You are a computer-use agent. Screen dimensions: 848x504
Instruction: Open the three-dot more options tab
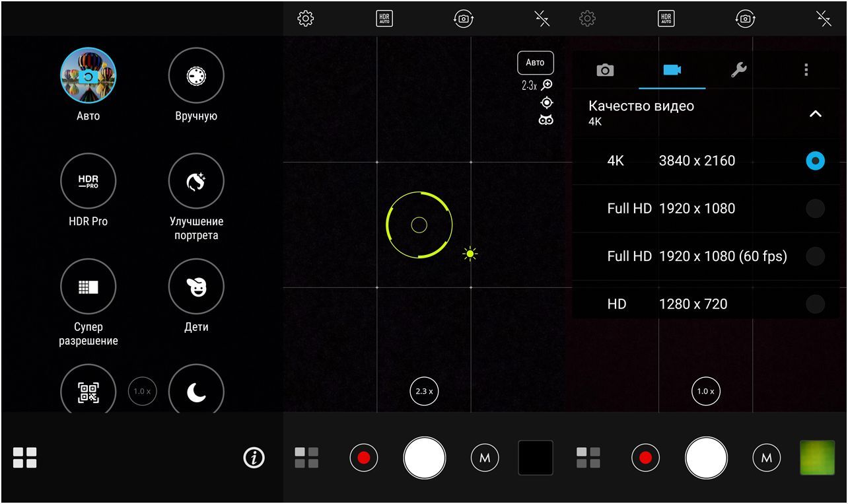point(806,70)
